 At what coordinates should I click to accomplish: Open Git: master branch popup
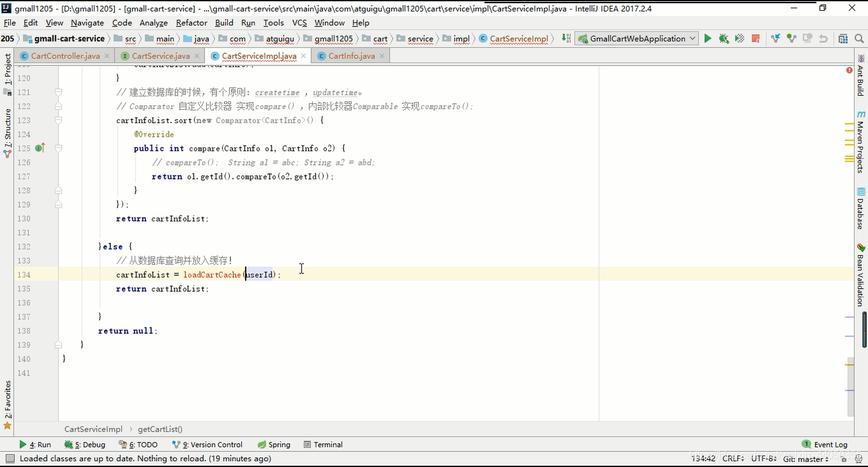pyautogui.click(x=806, y=459)
